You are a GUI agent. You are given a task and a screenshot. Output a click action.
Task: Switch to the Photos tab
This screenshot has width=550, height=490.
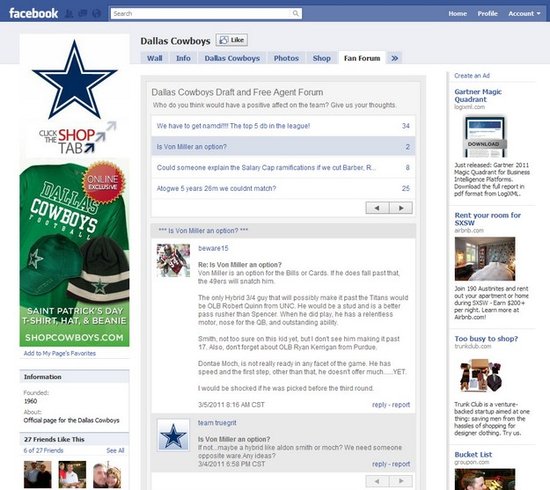286,58
